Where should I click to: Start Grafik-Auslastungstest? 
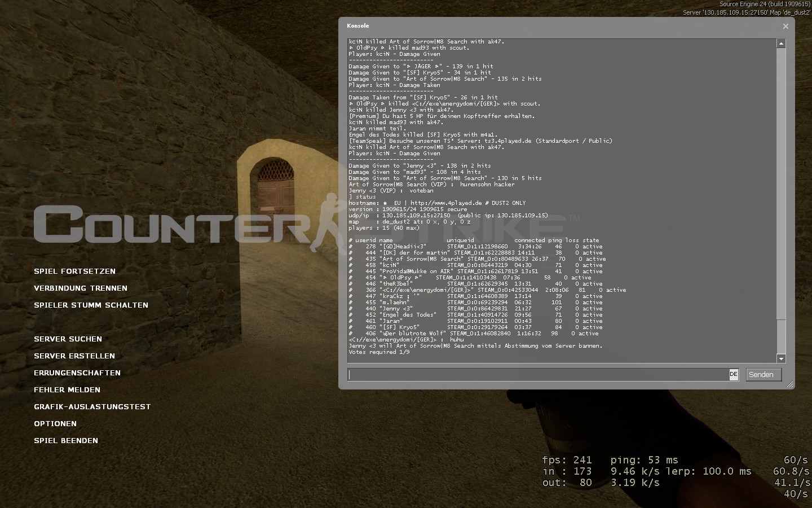click(92, 407)
